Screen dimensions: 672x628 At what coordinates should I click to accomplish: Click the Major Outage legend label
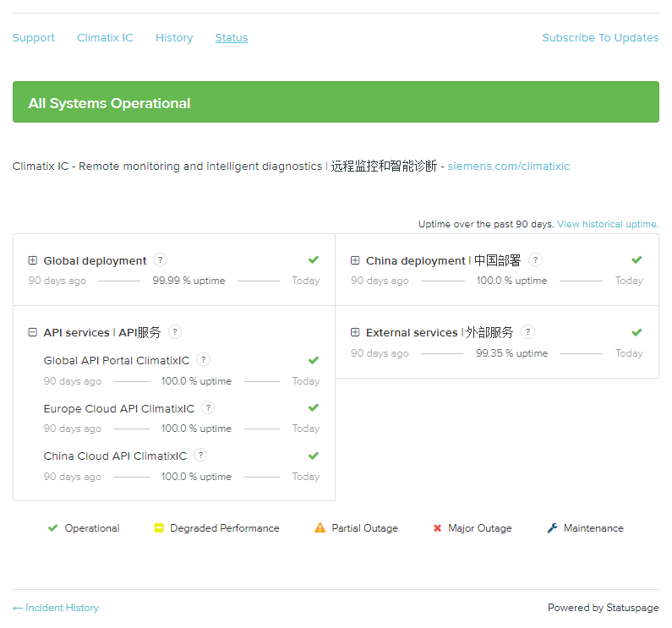[x=480, y=528]
